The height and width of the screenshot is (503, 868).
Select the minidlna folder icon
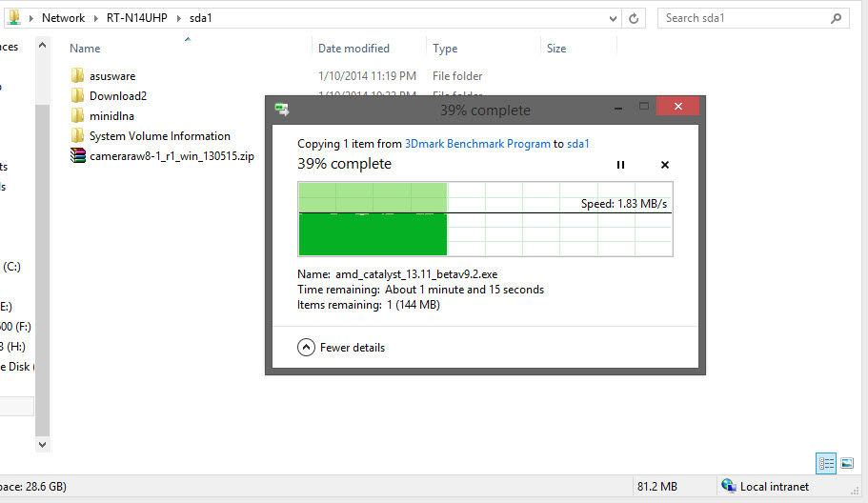pos(77,115)
